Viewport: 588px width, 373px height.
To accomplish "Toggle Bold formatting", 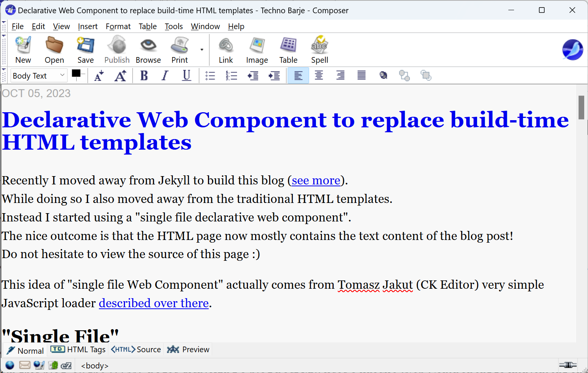I will (x=144, y=76).
